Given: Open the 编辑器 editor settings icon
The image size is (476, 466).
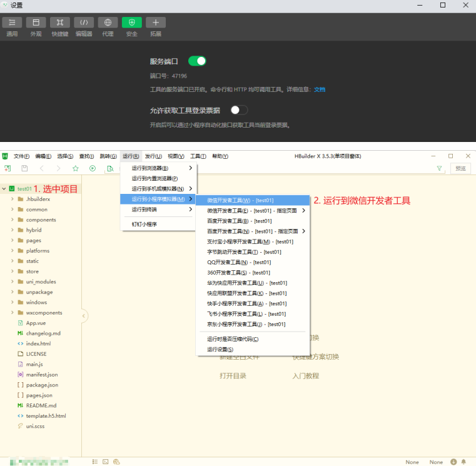Looking at the screenshot, I should [x=84, y=23].
